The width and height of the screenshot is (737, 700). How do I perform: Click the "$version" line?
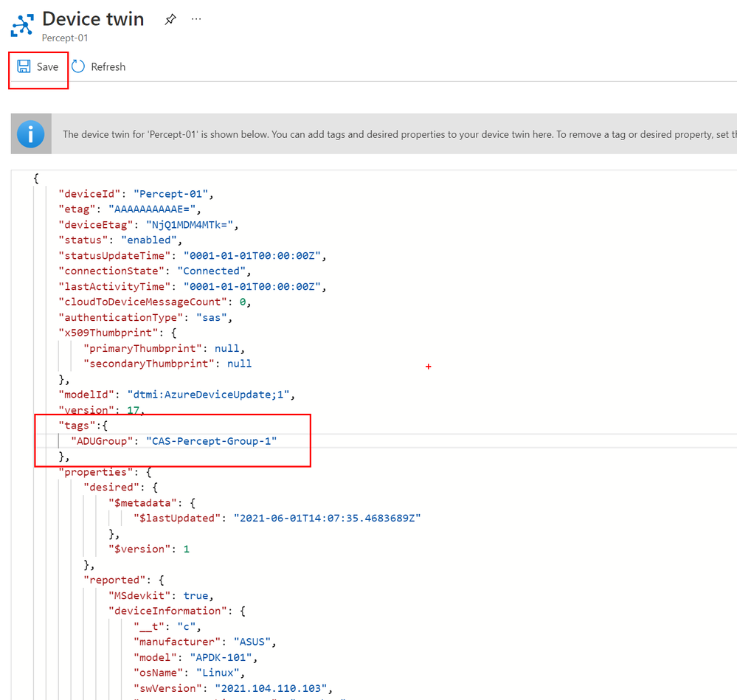point(149,550)
